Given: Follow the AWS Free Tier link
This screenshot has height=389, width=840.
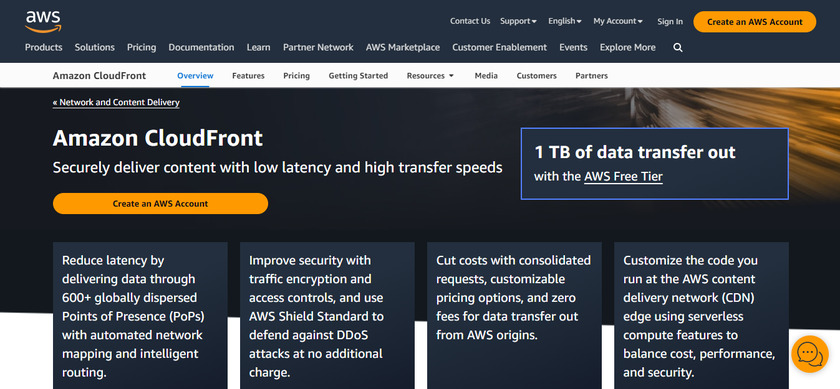Looking at the screenshot, I should 623,176.
